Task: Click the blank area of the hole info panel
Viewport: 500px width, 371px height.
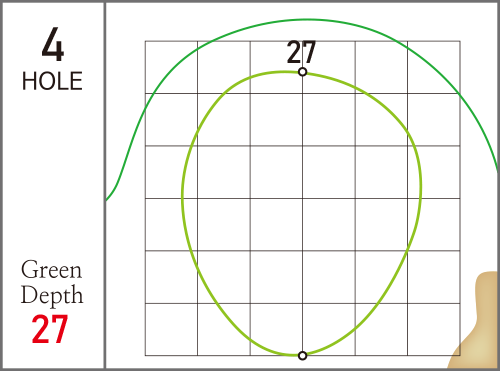Action: coord(52,173)
